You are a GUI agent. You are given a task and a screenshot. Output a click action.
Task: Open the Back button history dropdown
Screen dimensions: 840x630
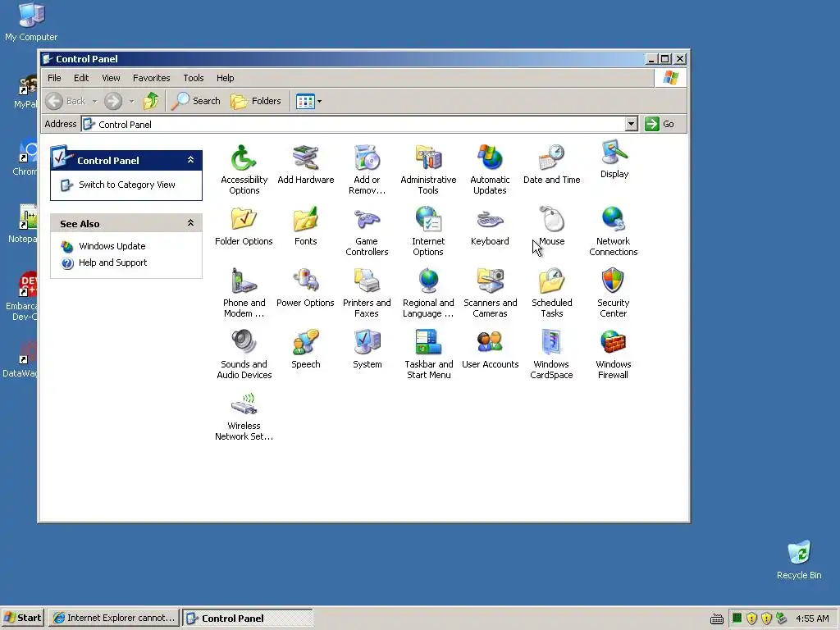[x=94, y=101]
